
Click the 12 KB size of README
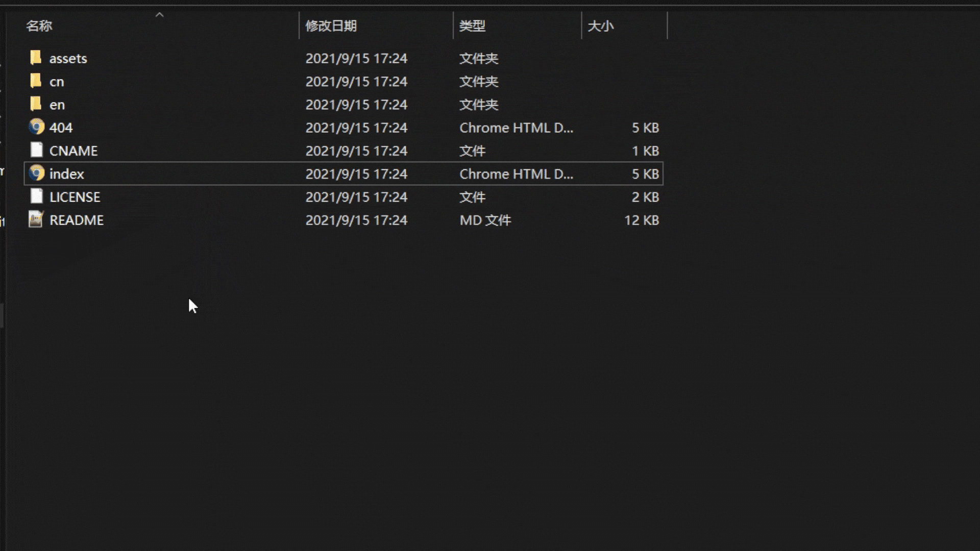641,220
